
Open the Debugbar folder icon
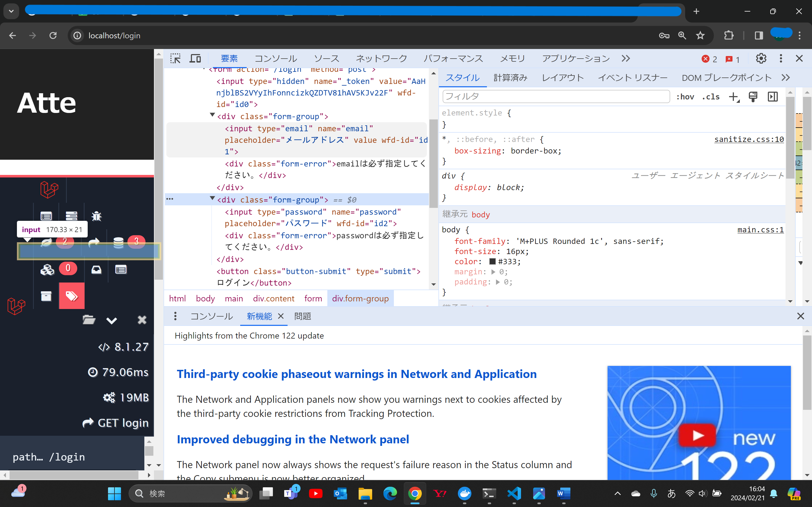pos(89,320)
